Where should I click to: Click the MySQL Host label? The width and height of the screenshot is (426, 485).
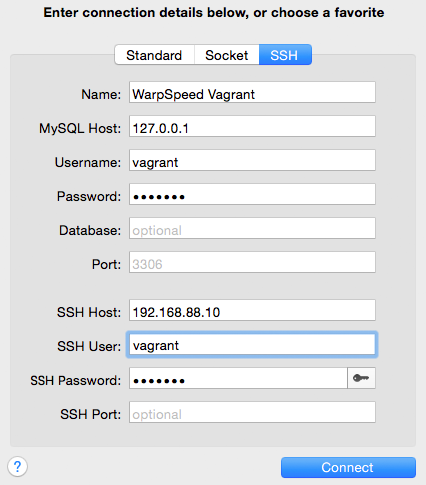click(80, 128)
